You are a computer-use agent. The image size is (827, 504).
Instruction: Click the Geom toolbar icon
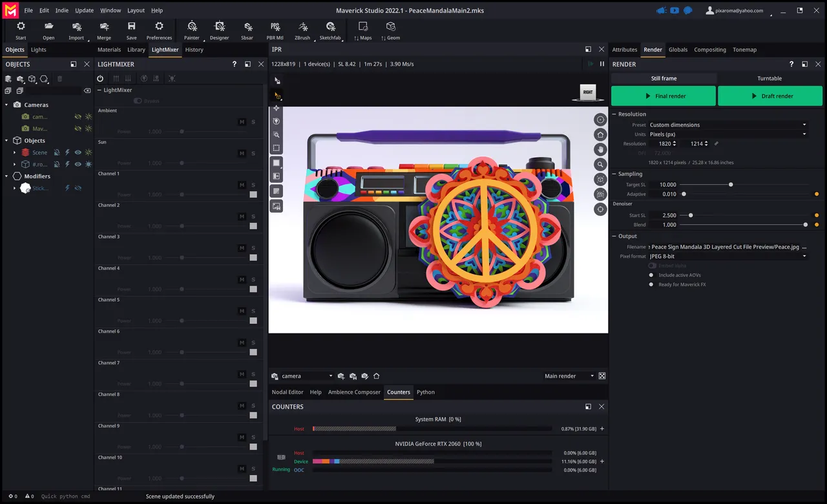(391, 30)
